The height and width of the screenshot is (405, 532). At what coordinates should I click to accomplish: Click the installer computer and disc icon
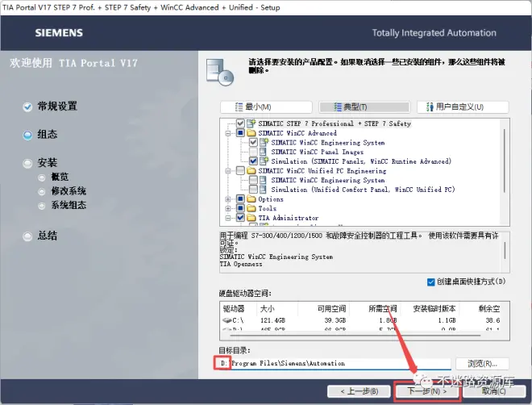(220, 73)
